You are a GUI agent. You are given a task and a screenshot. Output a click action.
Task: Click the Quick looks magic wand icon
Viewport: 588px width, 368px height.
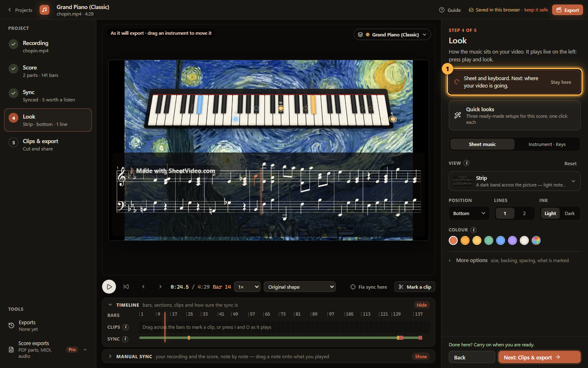tap(457, 115)
